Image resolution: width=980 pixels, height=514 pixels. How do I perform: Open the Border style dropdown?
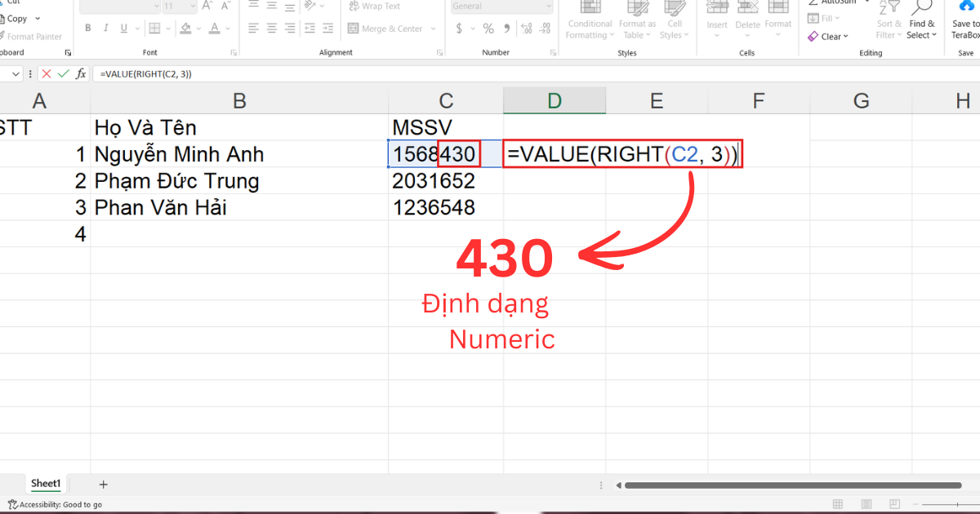(167, 28)
